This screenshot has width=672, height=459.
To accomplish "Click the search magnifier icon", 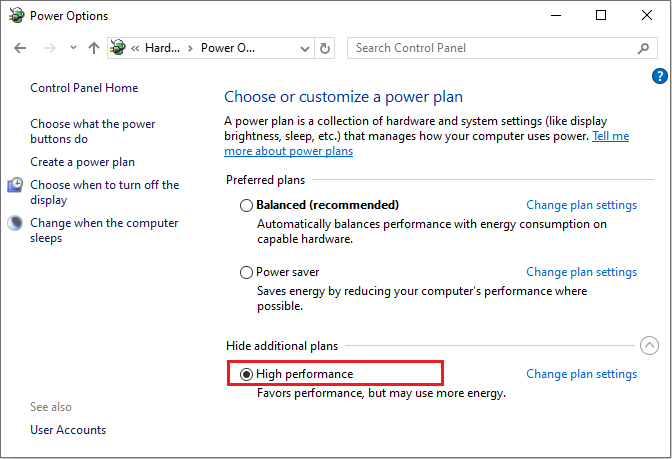I will 643,48.
